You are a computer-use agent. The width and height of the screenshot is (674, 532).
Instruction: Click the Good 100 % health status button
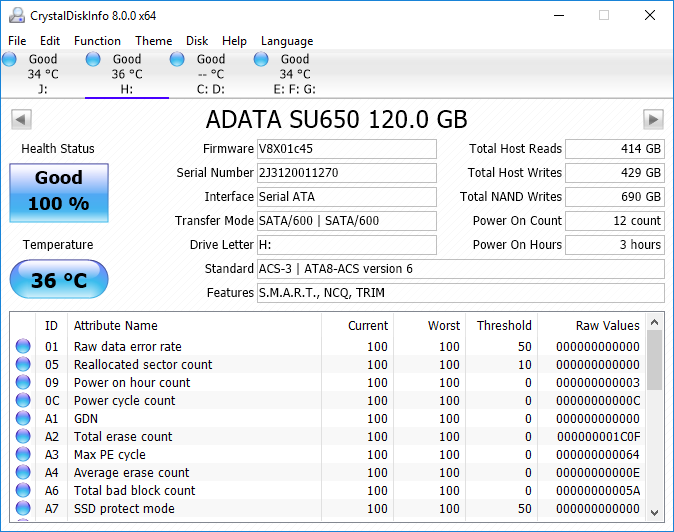click(59, 193)
